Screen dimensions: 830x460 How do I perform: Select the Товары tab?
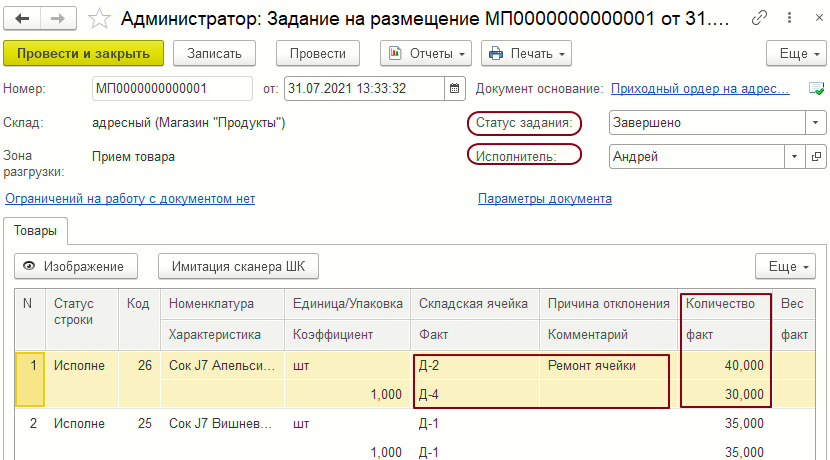pyautogui.click(x=35, y=231)
